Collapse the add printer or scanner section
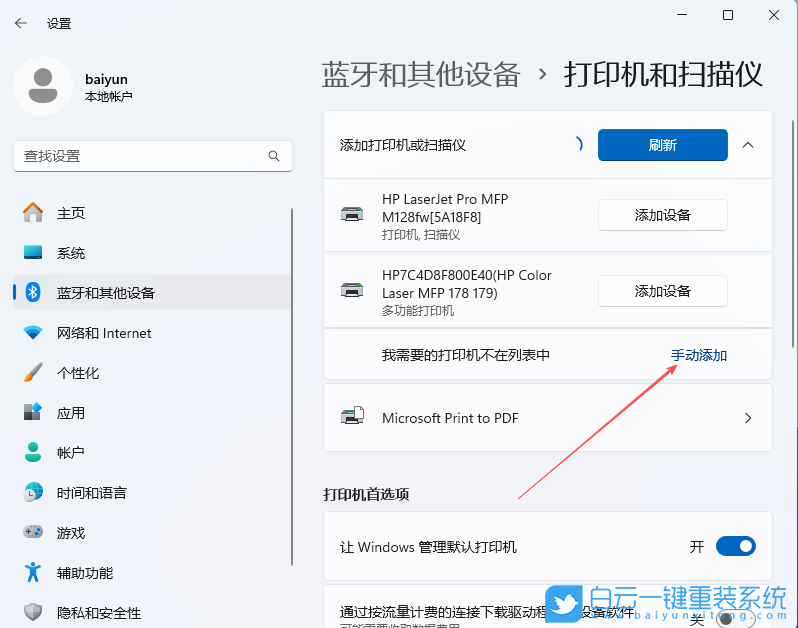 click(748, 145)
